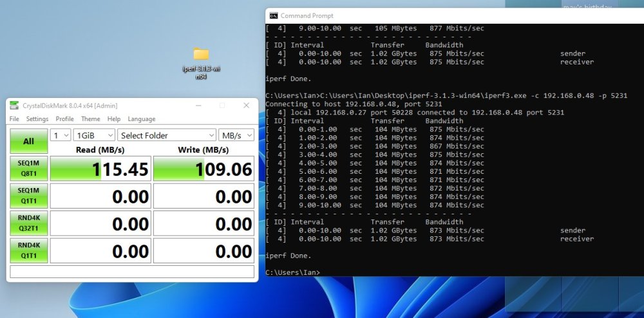The width and height of the screenshot is (644, 318).
Task: Open the Profile menu in CrystalDiskMark
Action: (x=65, y=119)
